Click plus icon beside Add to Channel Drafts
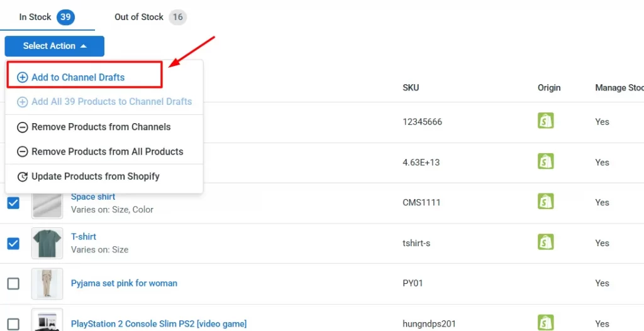644x331 pixels. pyautogui.click(x=23, y=77)
